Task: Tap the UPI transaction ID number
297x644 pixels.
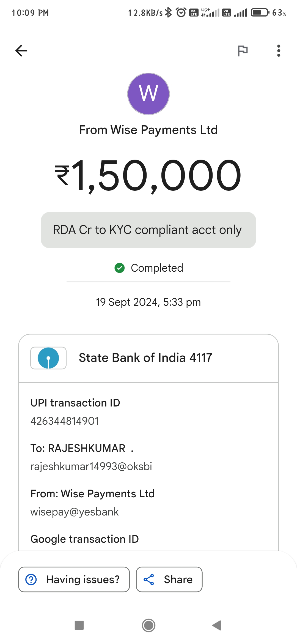Action: click(65, 421)
